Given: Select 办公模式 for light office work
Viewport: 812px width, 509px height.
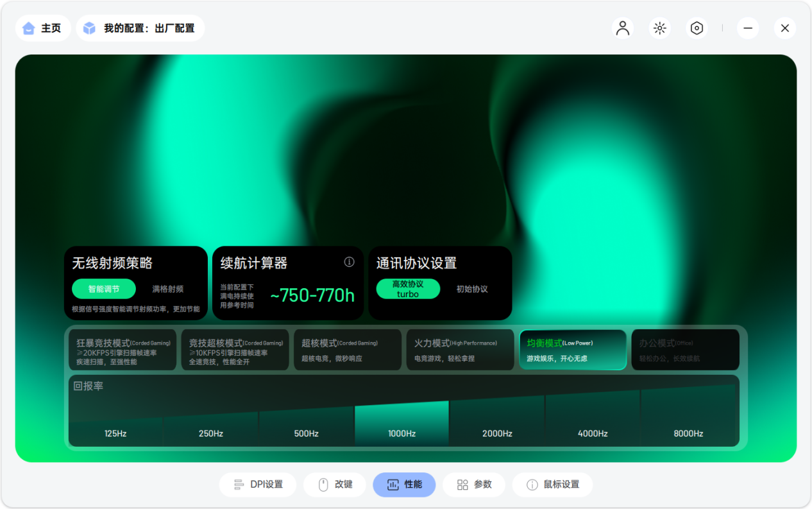Looking at the screenshot, I should coord(685,350).
